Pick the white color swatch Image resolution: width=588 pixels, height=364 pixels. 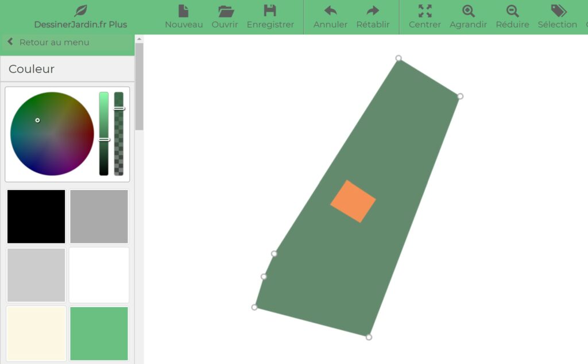pos(99,275)
